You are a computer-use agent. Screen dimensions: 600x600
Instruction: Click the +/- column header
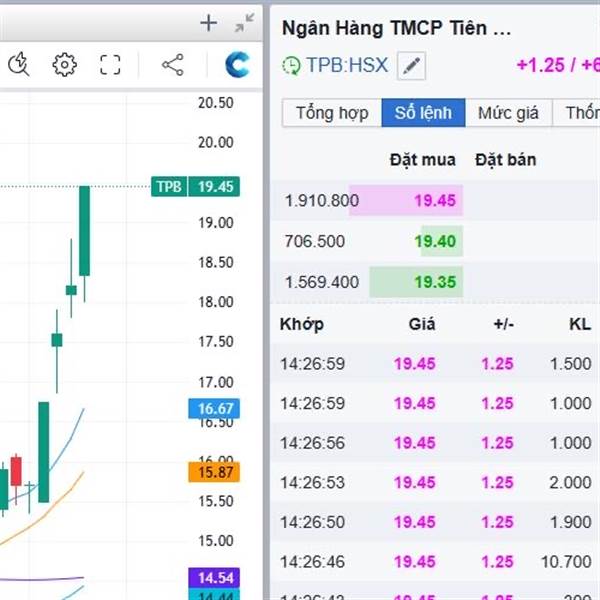pyautogui.click(x=503, y=324)
